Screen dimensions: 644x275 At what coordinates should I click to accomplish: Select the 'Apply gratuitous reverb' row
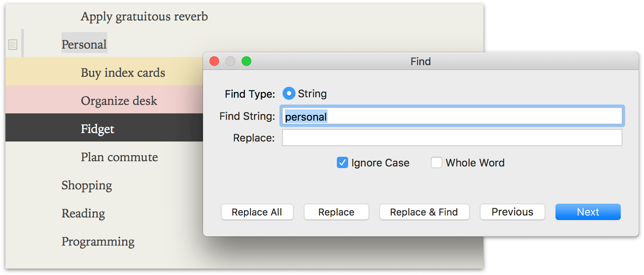tap(144, 16)
